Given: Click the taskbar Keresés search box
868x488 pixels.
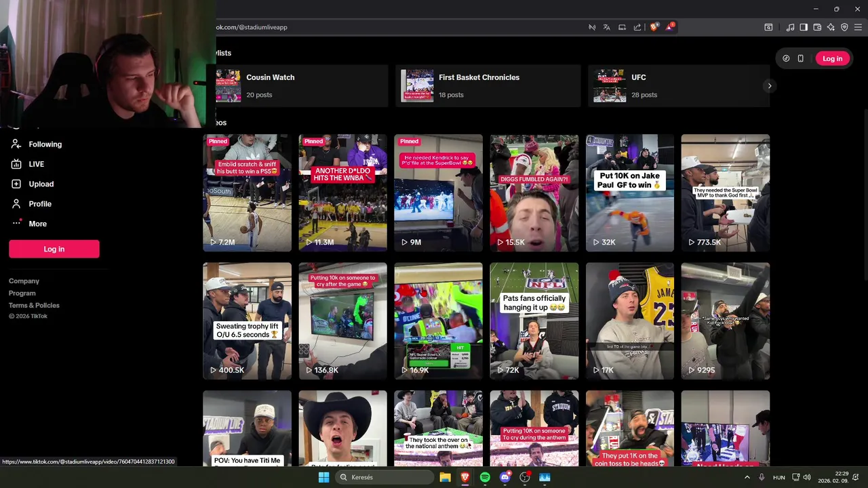Looking at the screenshot, I should click(385, 477).
